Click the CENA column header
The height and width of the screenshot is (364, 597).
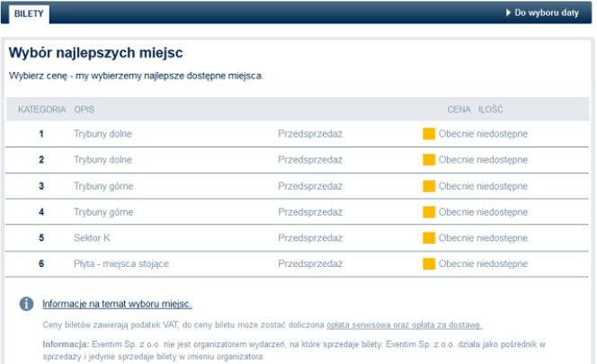(459, 110)
